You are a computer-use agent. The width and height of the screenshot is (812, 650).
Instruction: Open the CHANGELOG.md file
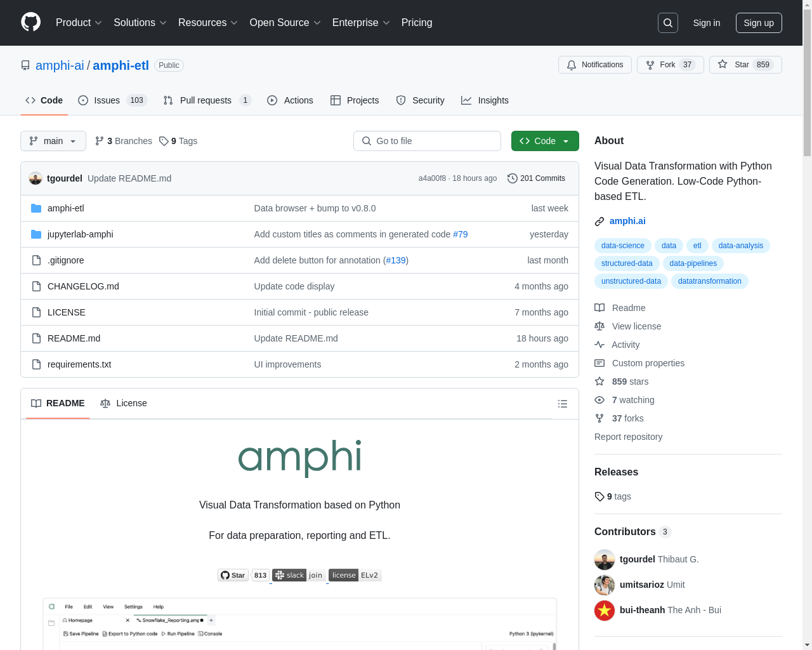[83, 286]
